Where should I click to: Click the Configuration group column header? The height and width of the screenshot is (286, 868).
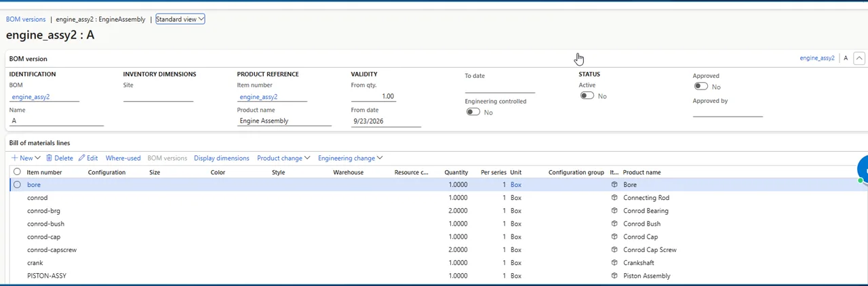pyautogui.click(x=576, y=172)
